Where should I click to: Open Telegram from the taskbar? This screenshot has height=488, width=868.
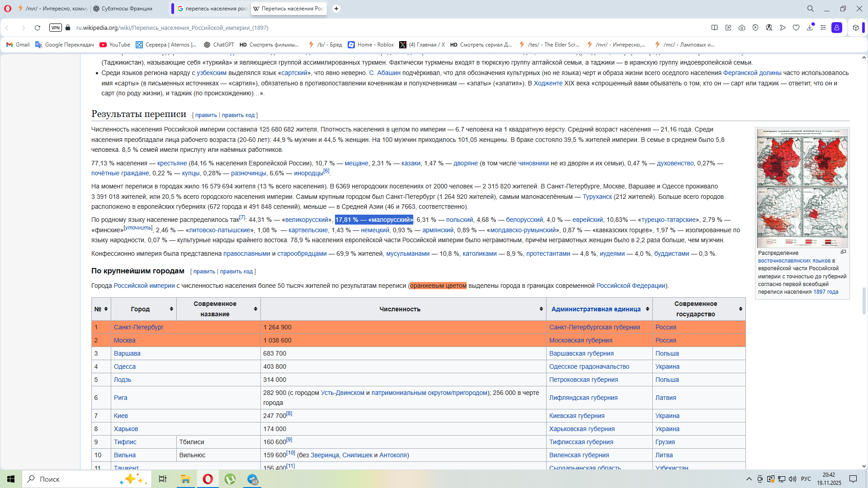[252, 479]
